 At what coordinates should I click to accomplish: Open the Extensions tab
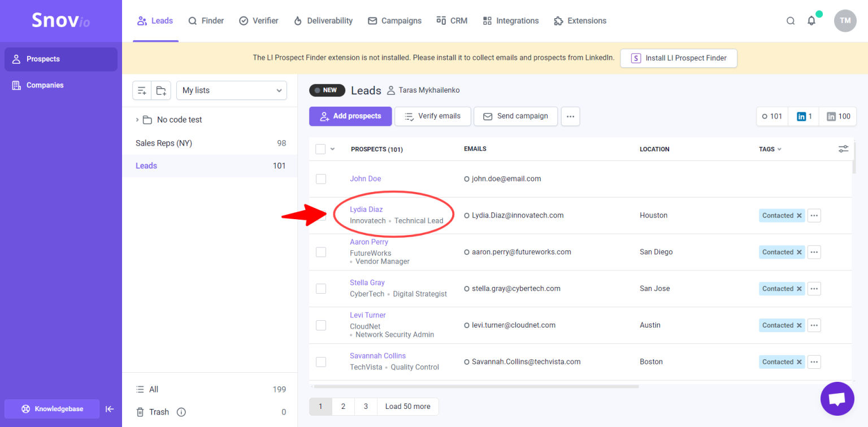tap(580, 21)
